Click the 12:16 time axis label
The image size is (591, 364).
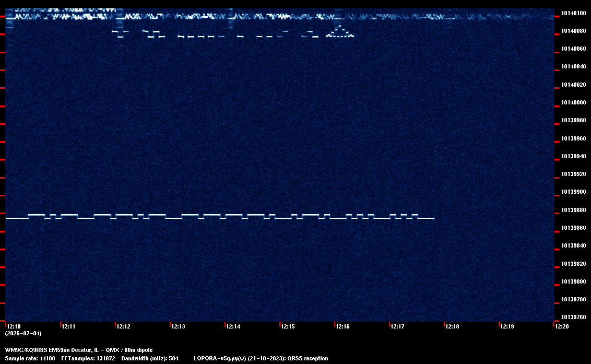(342, 326)
